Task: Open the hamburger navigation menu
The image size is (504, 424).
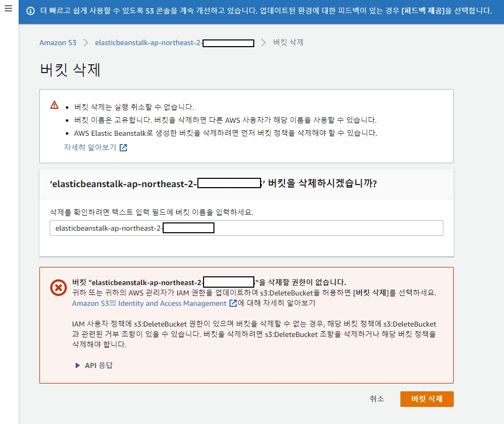Action: coord(8,8)
